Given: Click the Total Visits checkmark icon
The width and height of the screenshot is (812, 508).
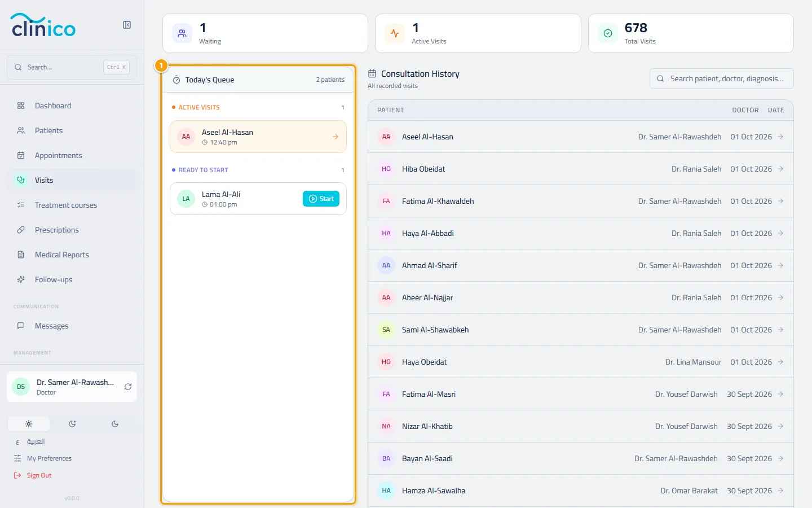Looking at the screenshot, I should [x=608, y=33].
